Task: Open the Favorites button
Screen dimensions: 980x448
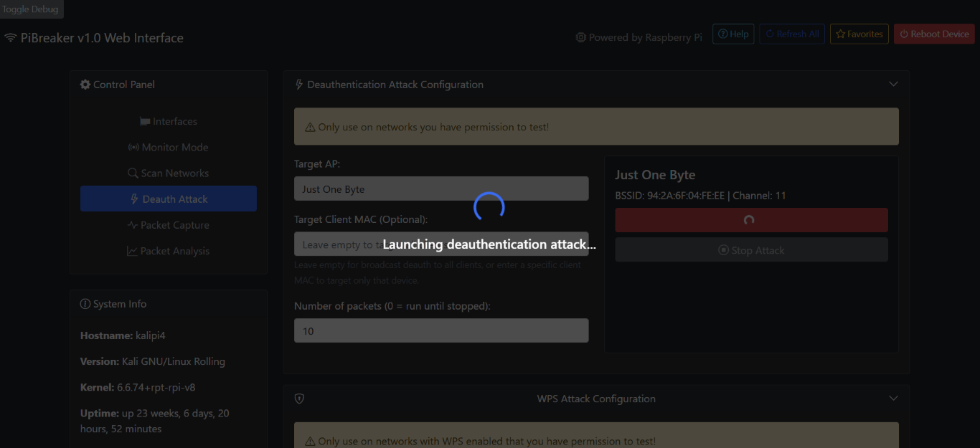Action: point(859,34)
